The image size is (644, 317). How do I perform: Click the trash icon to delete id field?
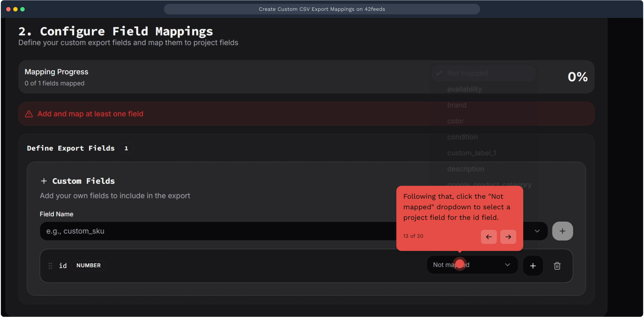[x=557, y=266]
